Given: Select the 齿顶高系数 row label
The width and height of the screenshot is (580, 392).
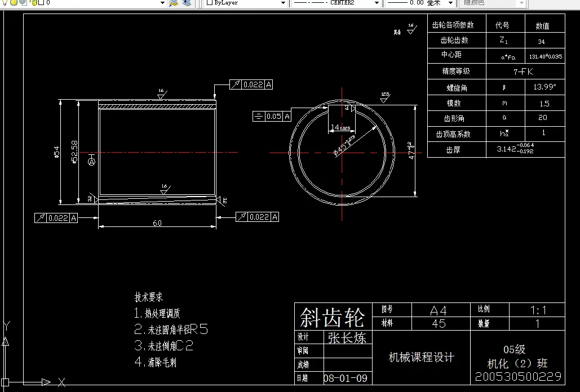Looking at the screenshot, I should pyautogui.click(x=453, y=134).
